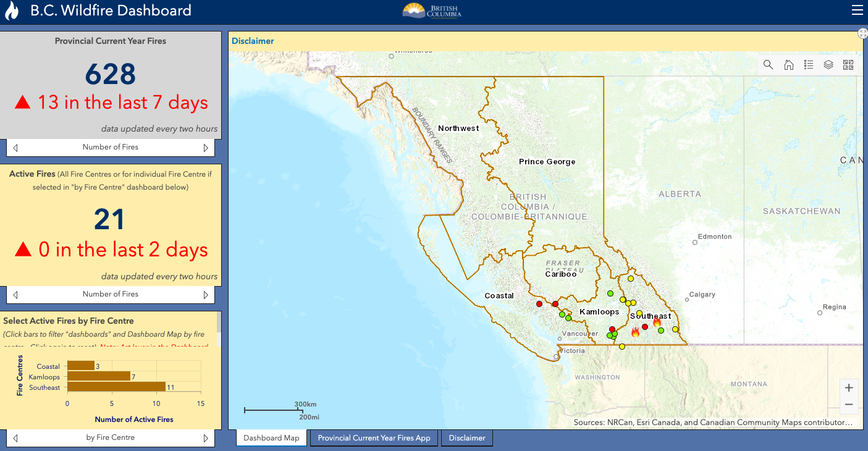Filter by the Coastal bar in chart
This screenshot has height=451, width=868.
coord(80,366)
